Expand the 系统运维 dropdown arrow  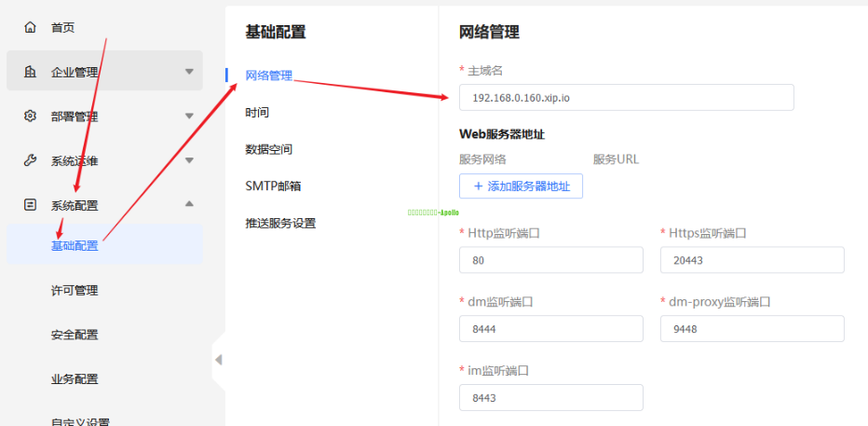coord(189,160)
